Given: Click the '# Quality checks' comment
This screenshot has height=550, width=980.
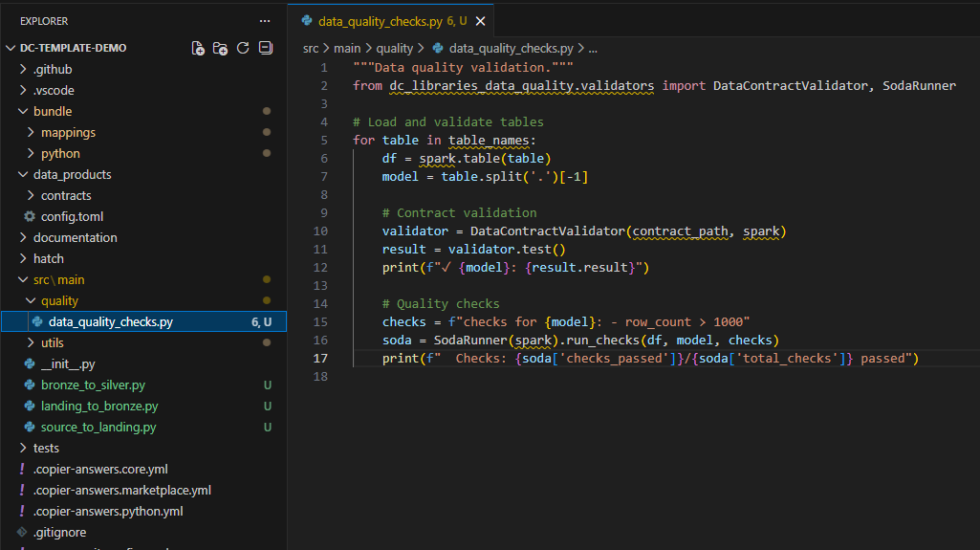Looking at the screenshot, I should pos(441,304).
